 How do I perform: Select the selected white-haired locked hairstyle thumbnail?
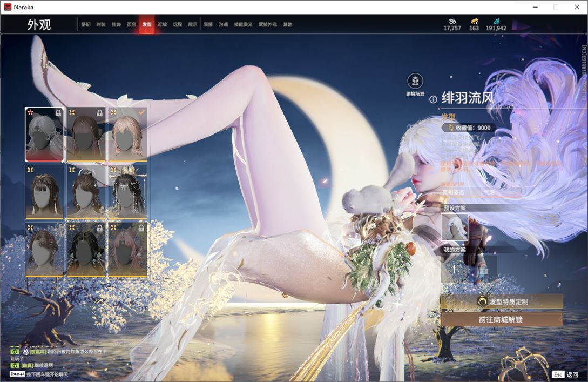[x=44, y=135]
